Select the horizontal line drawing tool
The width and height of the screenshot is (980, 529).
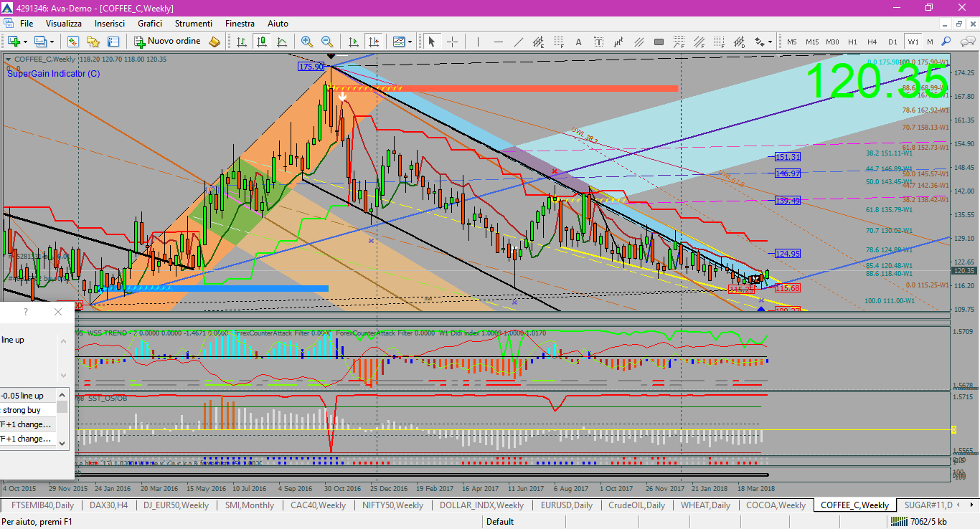click(x=497, y=42)
